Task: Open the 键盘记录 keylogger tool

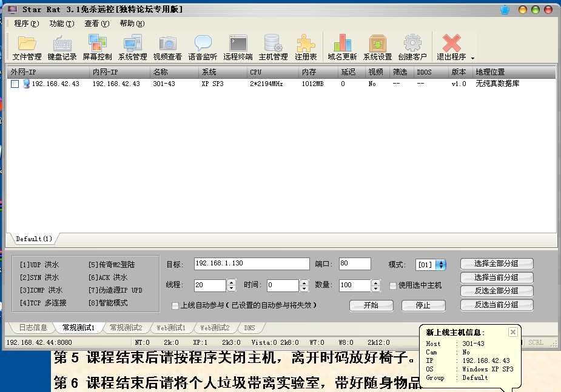Action: [62, 47]
